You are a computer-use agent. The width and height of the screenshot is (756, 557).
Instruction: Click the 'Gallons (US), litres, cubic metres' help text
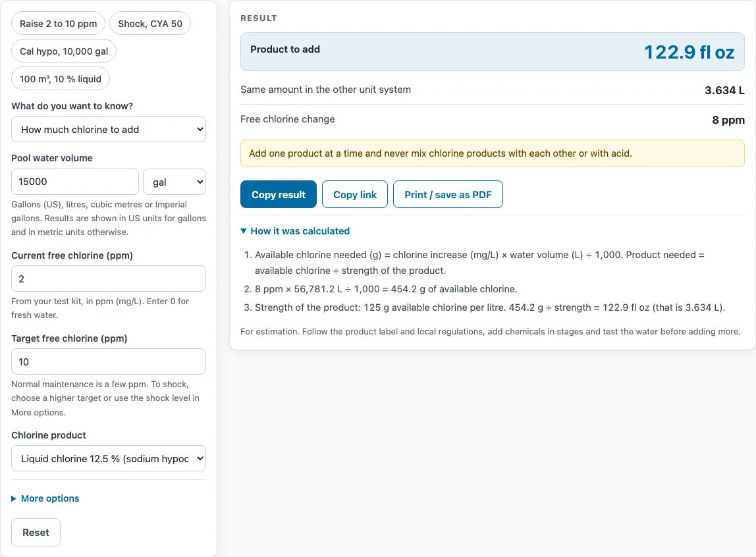coord(109,218)
